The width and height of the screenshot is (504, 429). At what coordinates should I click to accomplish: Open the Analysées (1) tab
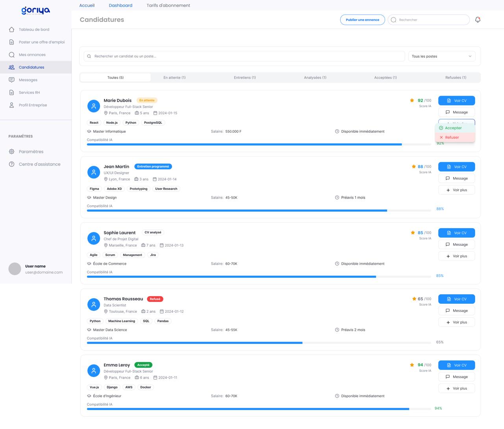pos(315,78)
